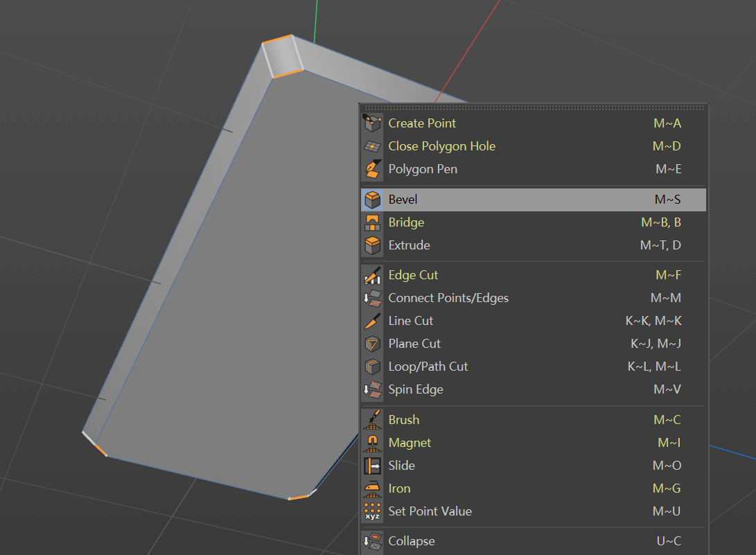Click the Set Point Value xyz icon
This screenshot has height=555, width=756.
pos(372,511)
